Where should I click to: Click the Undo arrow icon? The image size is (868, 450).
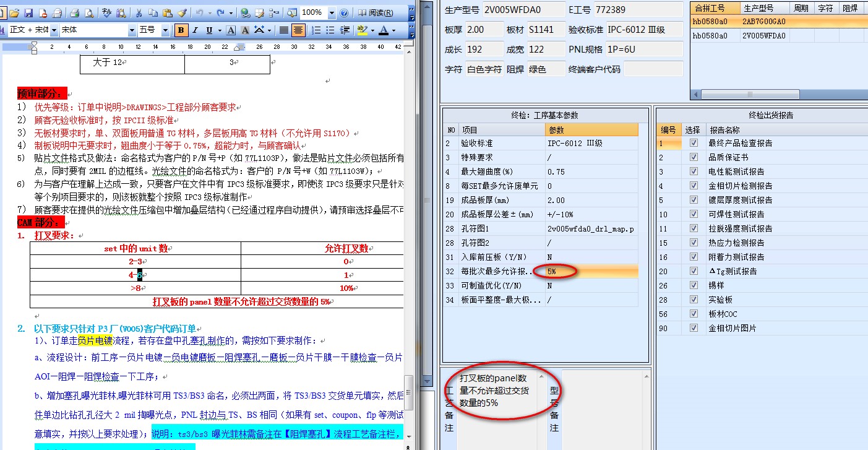click(199, 12)
